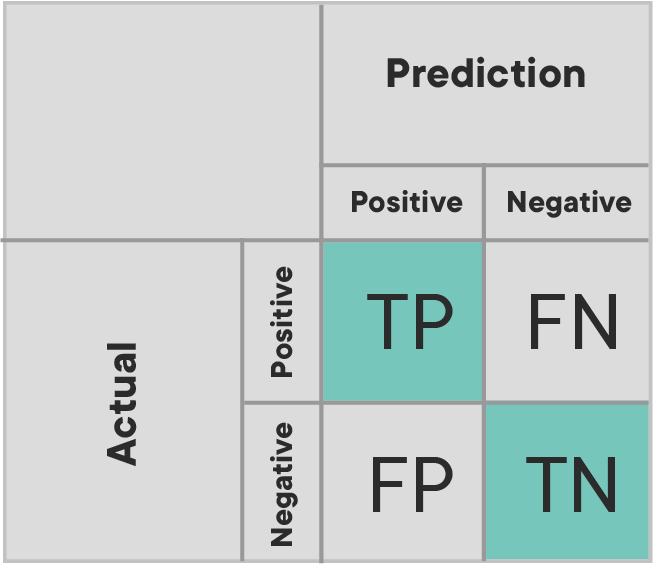Click the TN true negative cell
The image size is (653, 564).
(x=567, y=482)
